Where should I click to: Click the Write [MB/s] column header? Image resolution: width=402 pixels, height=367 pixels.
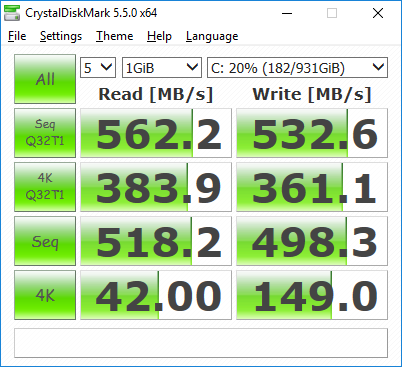312,94
